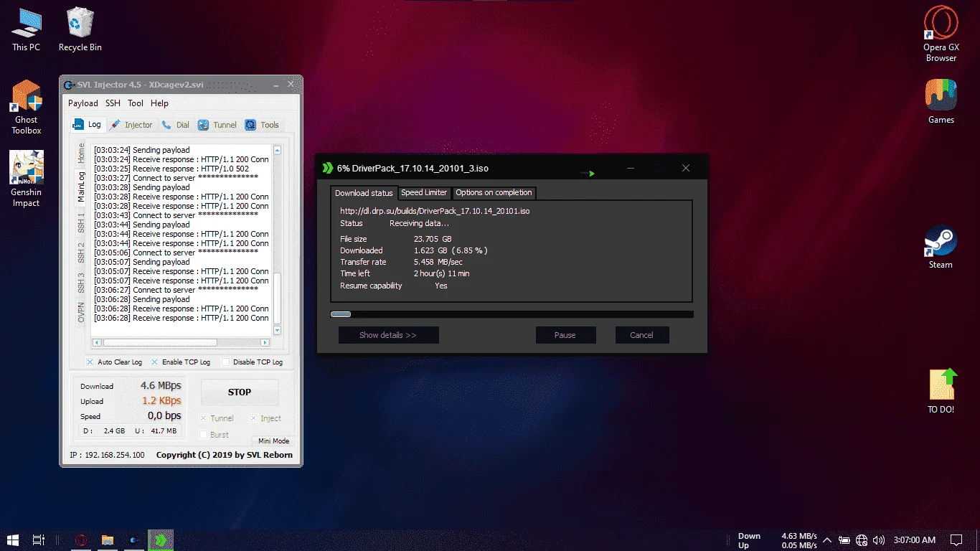
Task: Open the Speed Limiter tab
Action: pos(424,193)
